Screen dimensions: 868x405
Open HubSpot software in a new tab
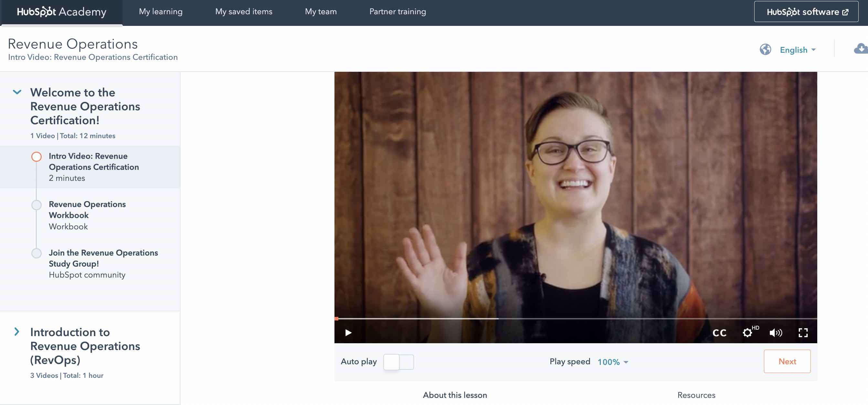(x=806, y=11)
